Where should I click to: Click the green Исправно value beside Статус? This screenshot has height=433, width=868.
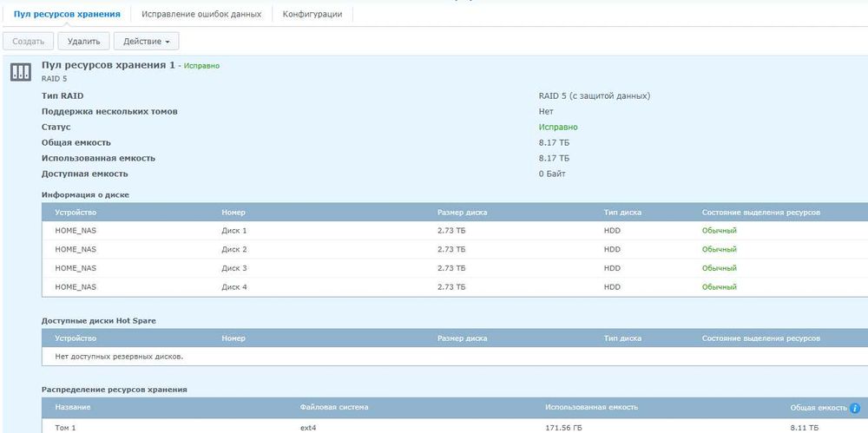(x=558, y=127)
